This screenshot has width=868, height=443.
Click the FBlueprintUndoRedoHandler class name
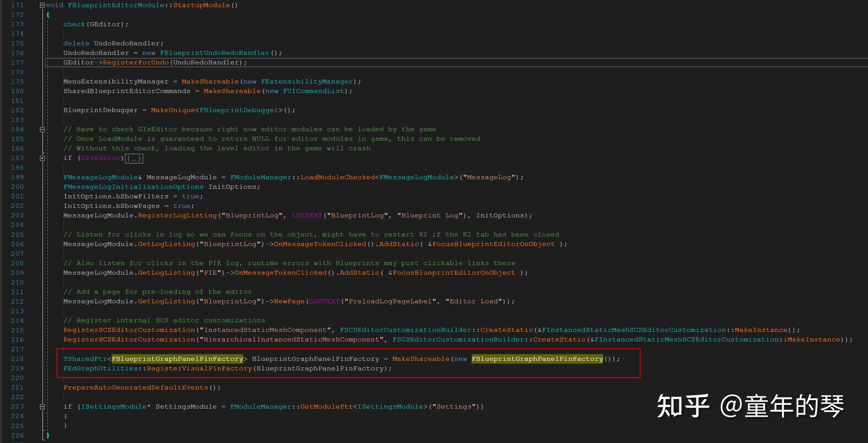click(x=215, y=53)
